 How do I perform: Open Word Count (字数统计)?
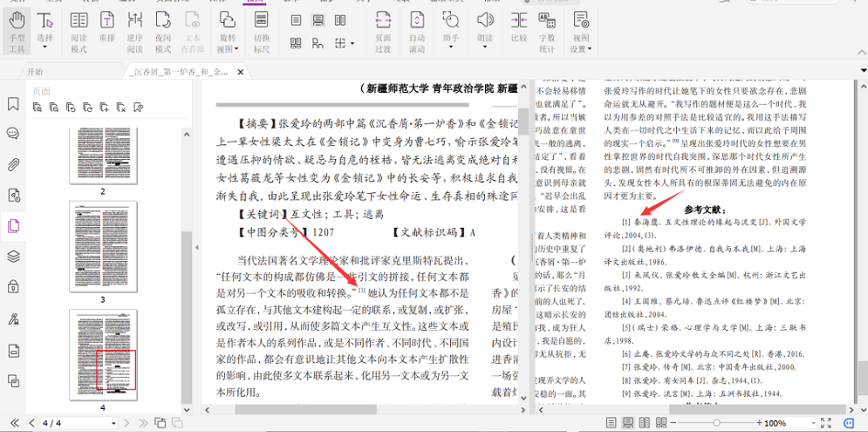coord(547,31)
